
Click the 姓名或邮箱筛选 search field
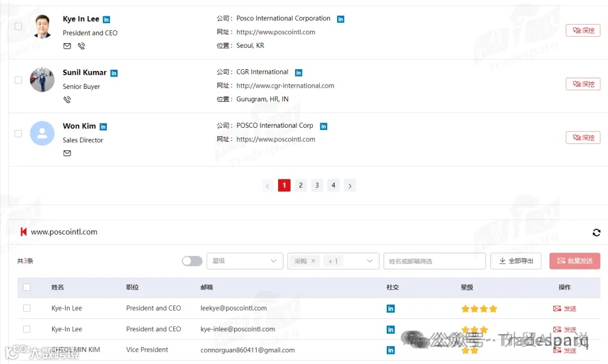pos(434,261)
